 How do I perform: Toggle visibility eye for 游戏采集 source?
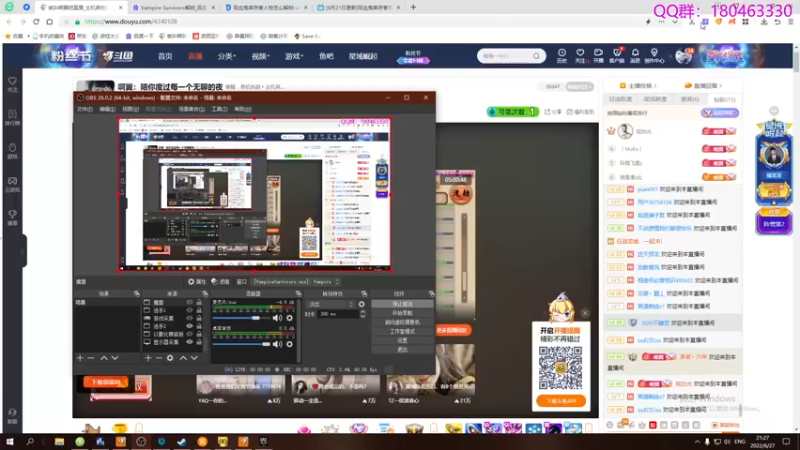point(189,318)
